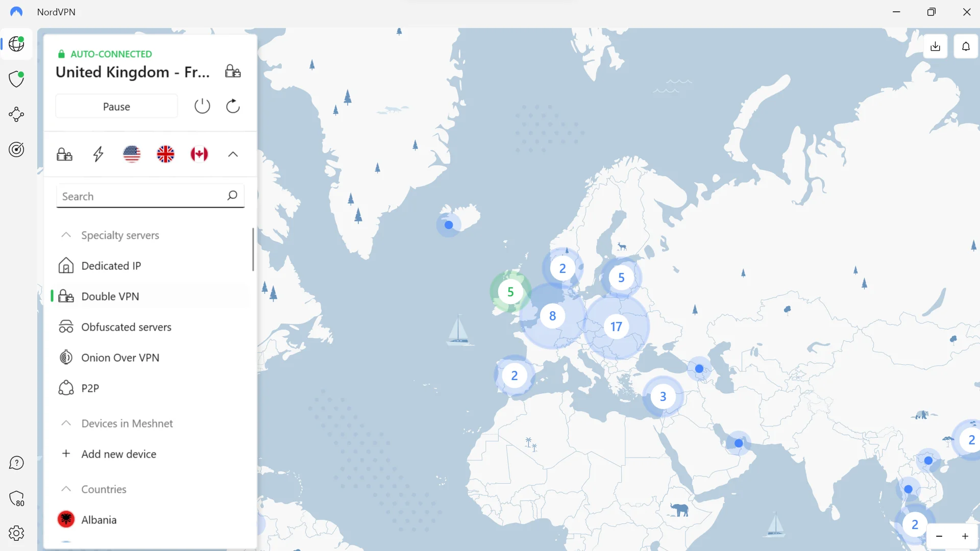
Task: Click Add new device
Action: (x=150, y=454)
